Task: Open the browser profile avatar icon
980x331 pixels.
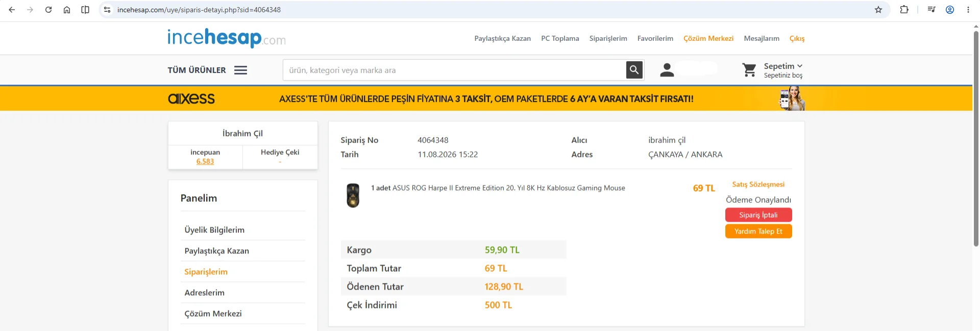Action: coord(950,10)
